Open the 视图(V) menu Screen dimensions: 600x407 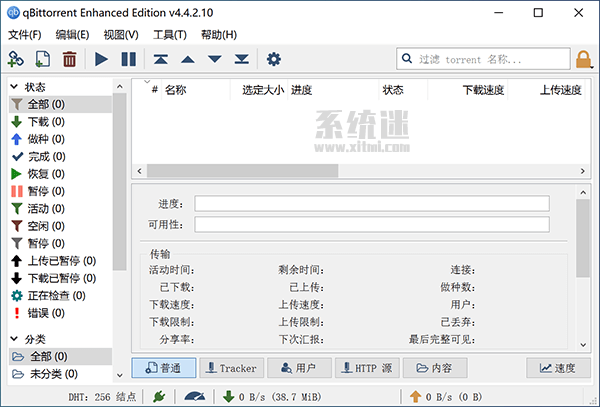pyautogui.click(x=121, y=35)
